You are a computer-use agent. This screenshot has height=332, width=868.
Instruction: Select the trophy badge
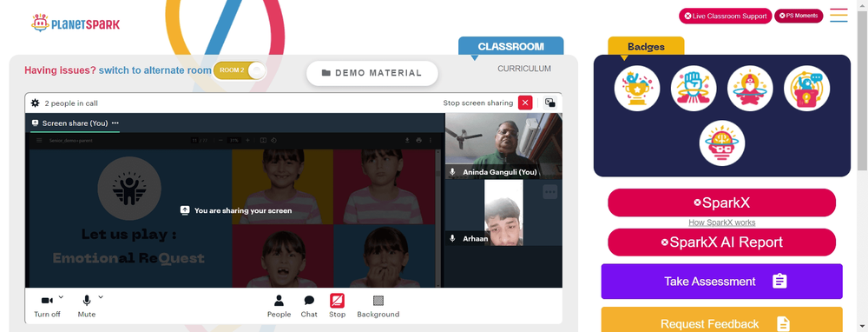[x=637, y=88]
